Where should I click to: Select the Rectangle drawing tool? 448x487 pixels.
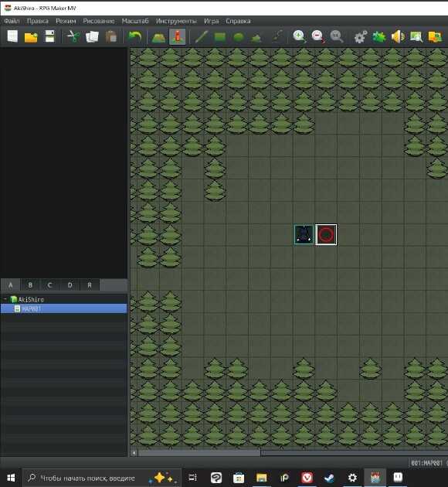tap(220, 36)
